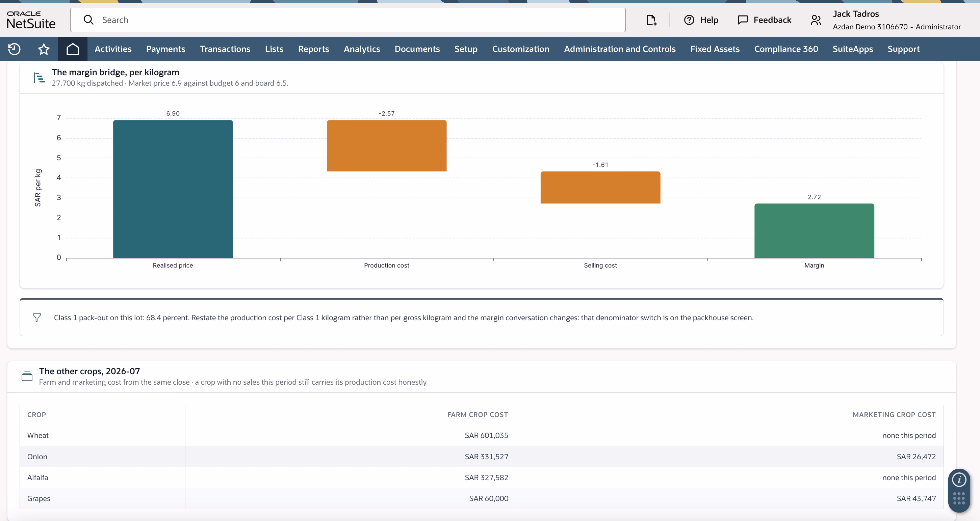Click Onion marketing cost SAR 26,472
This screenshot has width=980, height=521.
(916, 457)
